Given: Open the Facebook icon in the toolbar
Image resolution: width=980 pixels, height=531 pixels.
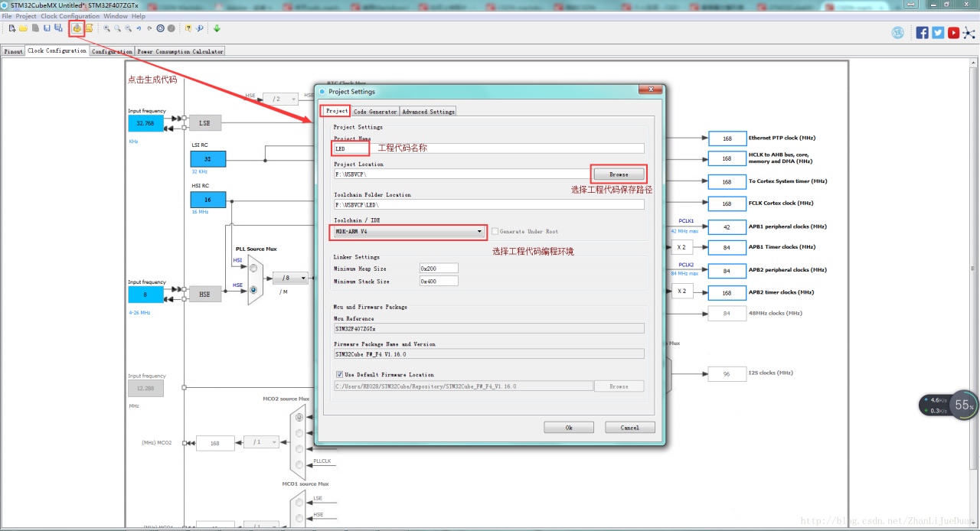Looking at the screenshot, I should click(x=923, y=32).
